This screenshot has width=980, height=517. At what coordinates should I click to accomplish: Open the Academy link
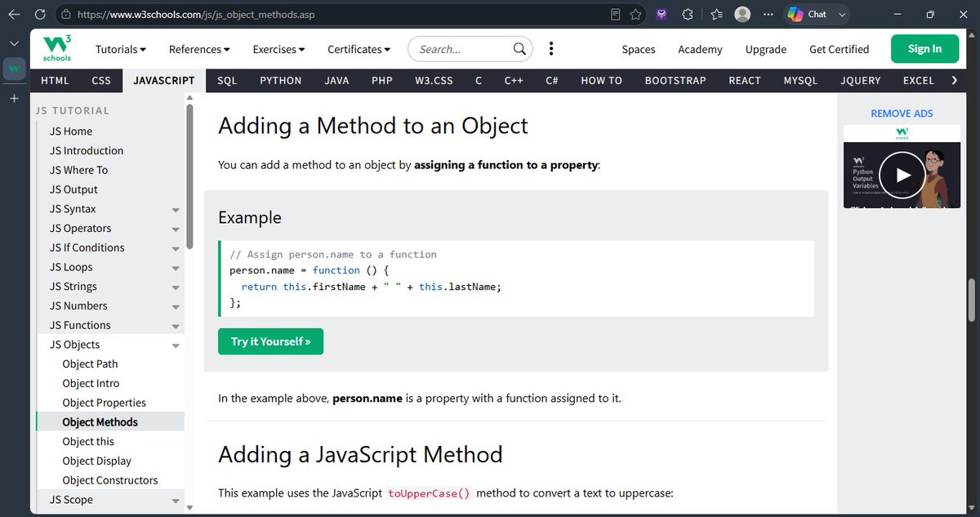(700, 49)
